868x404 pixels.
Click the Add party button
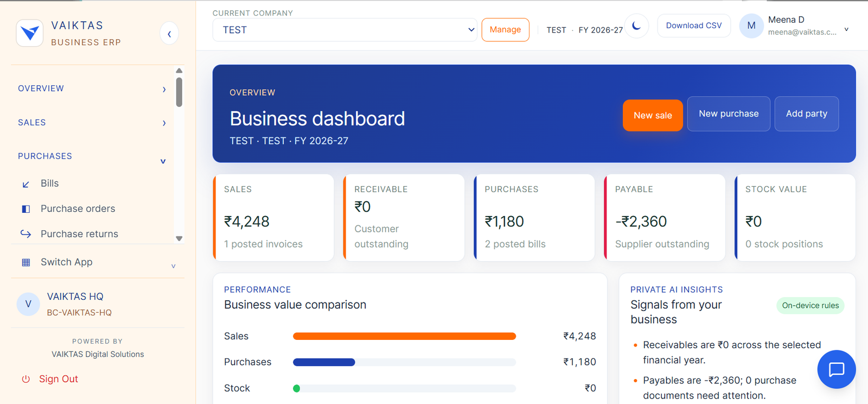tap(807, 113)
